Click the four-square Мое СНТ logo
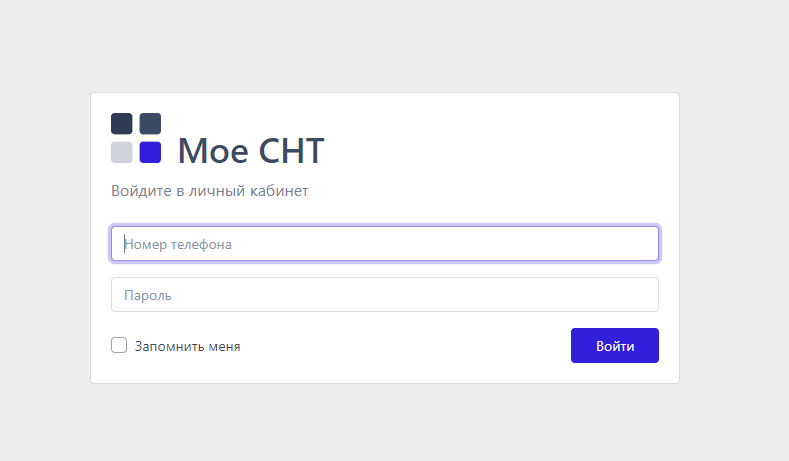This screenshot has height=461, width=789. [x=136, y=138]
